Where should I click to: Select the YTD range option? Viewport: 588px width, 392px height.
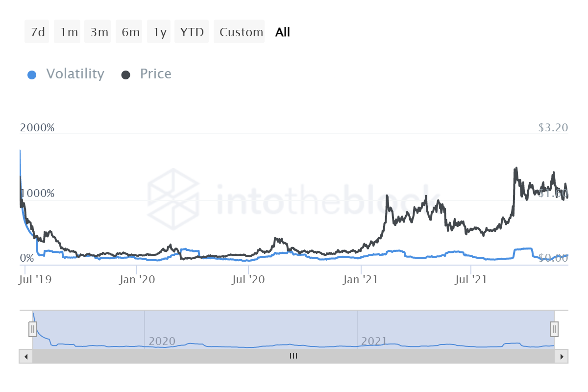click(x=192, y=32)
